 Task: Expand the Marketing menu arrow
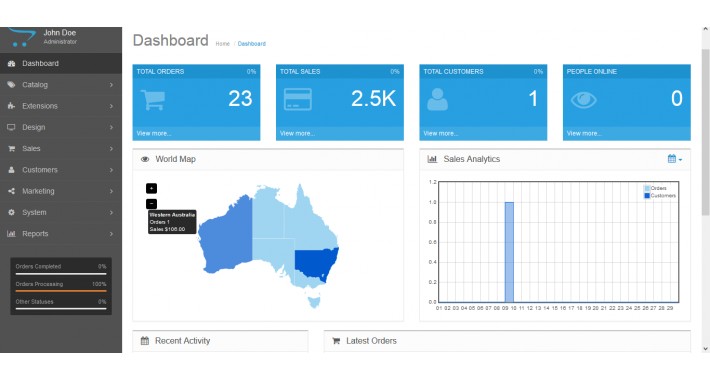tap(111, 191)
